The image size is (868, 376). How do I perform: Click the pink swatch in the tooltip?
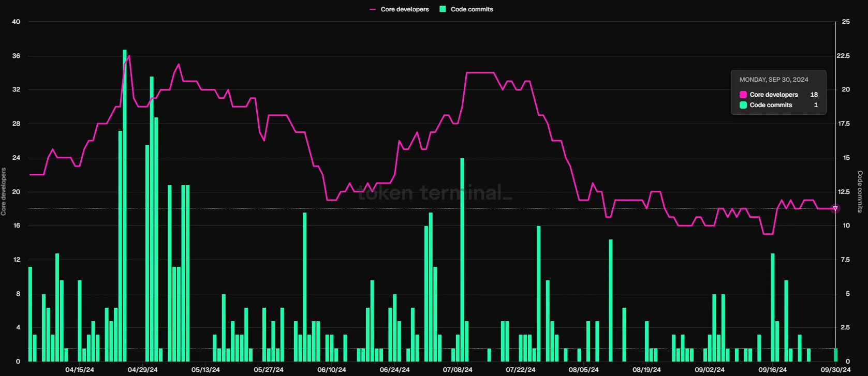tap(743, 95)
